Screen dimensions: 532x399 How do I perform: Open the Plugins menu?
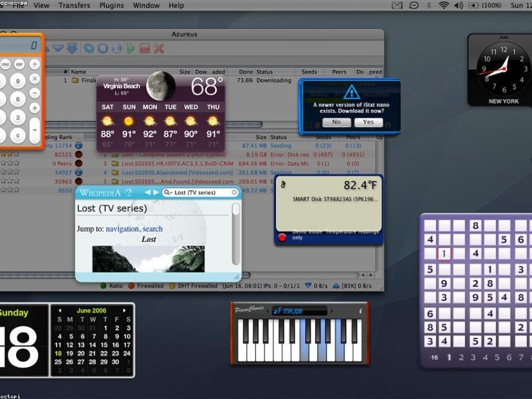[111, 5]
